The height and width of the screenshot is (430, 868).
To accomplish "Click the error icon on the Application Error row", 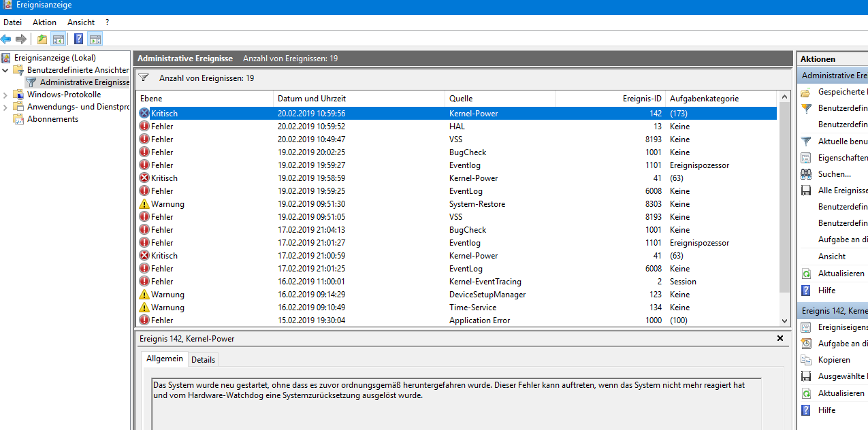I will point(144,320).
